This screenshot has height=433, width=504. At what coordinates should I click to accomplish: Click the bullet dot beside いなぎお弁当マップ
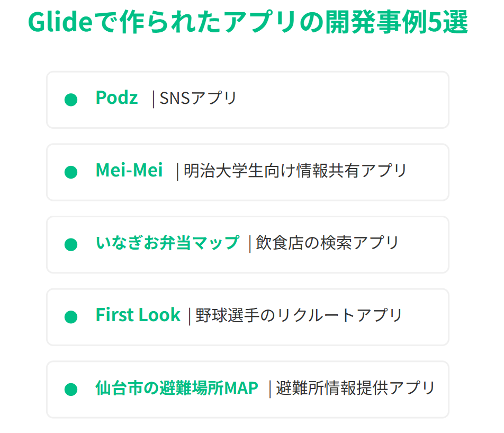pyautogui.click(x=71, y=244)
